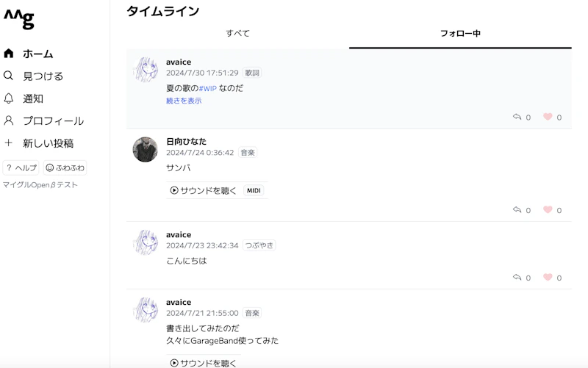
Task: Click the ふわふわ button
Action: (x=65, y=167)
